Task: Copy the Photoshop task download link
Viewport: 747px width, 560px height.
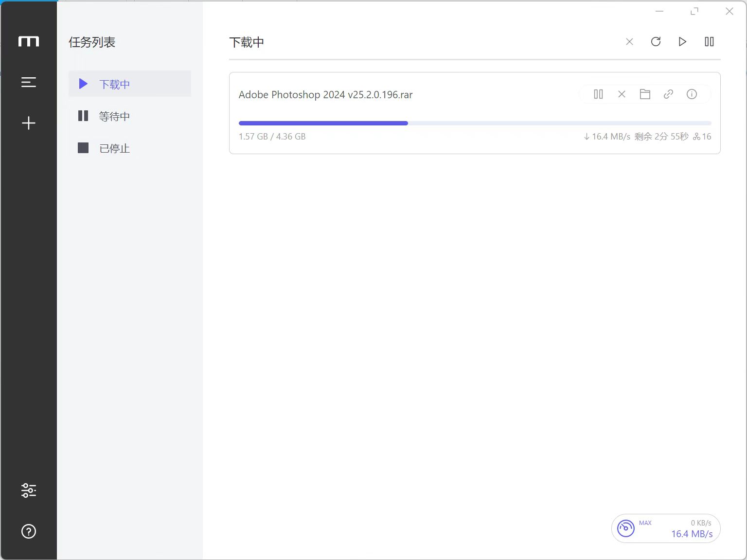Action: (668, 94)
